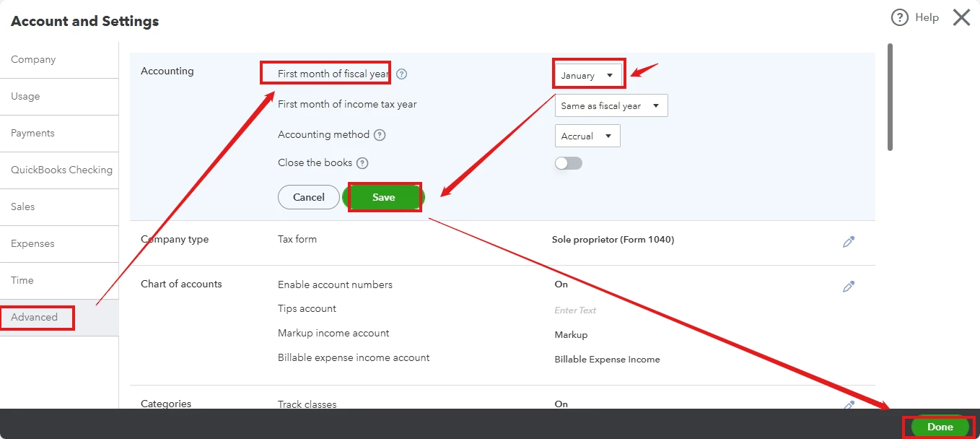
Task: Click the Tax form label
Action: pos(297,240)
